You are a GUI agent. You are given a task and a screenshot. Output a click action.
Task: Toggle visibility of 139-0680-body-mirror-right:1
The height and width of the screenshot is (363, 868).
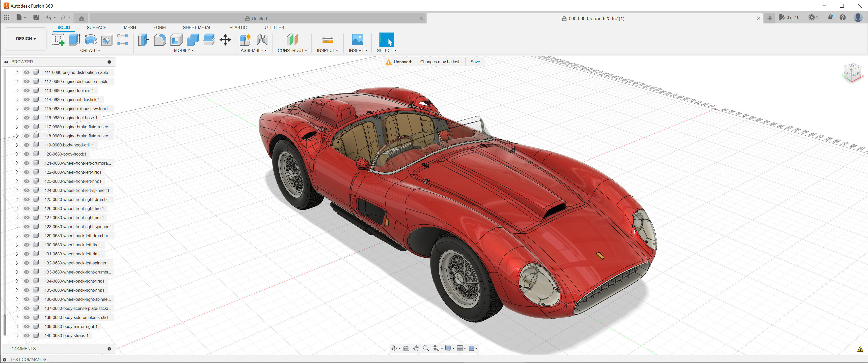(26, 326)
